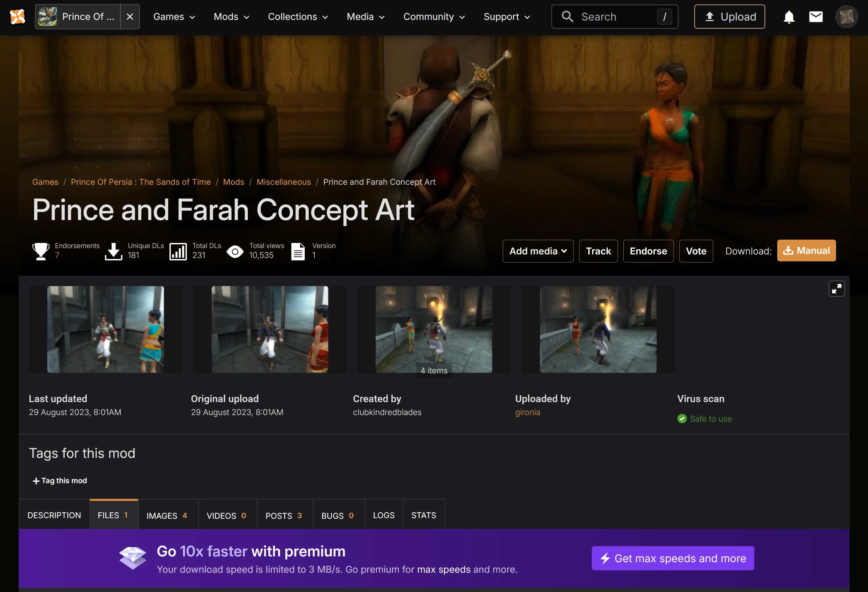Click Tag this mod
Viewport: 868px width, 592px height.
tap(60, 481)
